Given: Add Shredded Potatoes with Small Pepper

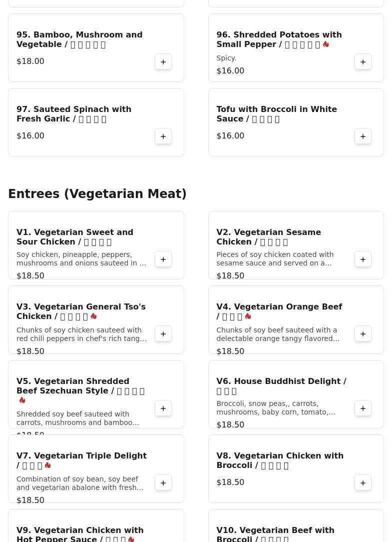Looking at the screenshot, I should click(363, 61).
